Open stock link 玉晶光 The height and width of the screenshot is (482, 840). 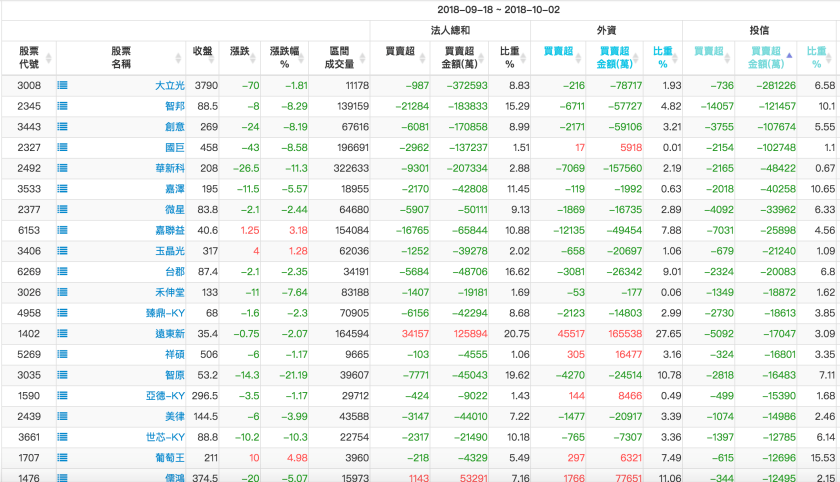click(170, 251)
